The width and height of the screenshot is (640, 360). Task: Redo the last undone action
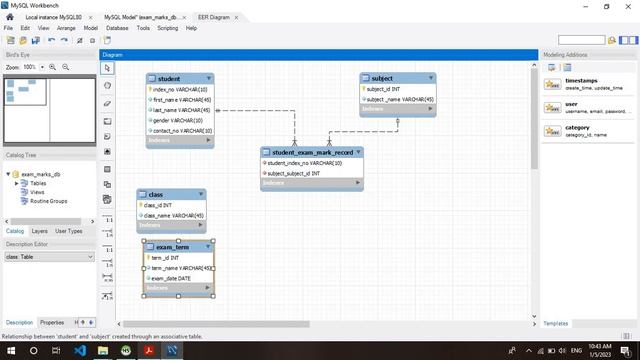(64, 40)
